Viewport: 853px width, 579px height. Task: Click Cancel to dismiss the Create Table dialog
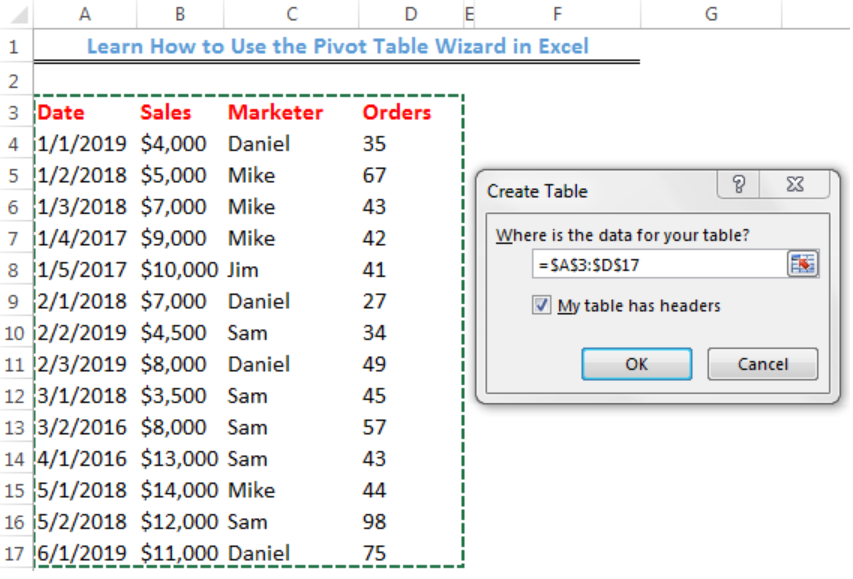(762, 364)
